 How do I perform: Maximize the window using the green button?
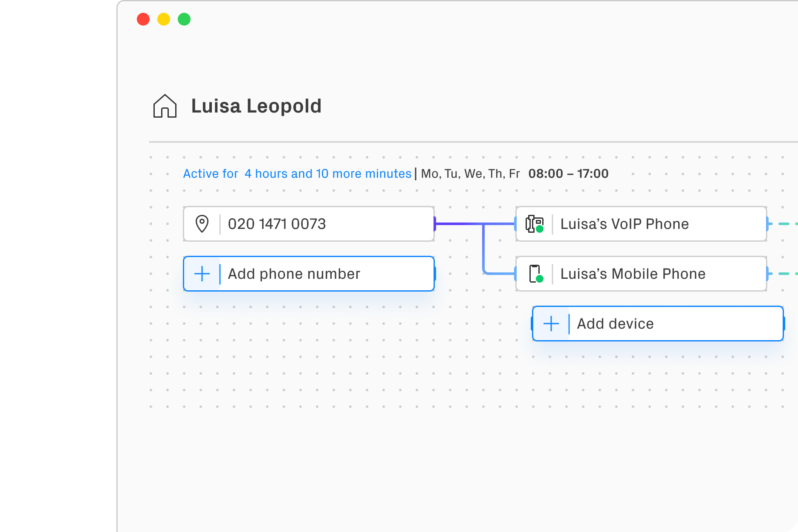pyautogui.click(x=184, y=19)
